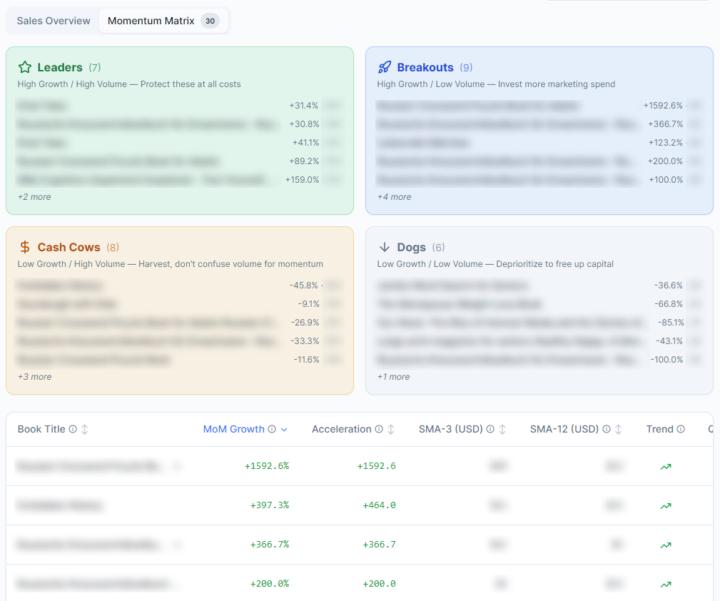720x601 pixels.
Task: Open the SMA-3 (USD) info icon
Action: [x=490, y=429]
